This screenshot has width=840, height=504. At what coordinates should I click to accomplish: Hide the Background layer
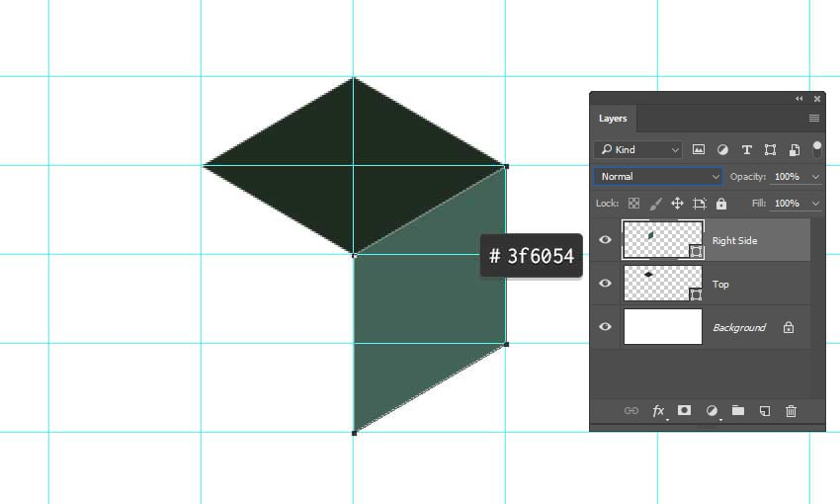[x=606, y=326]
